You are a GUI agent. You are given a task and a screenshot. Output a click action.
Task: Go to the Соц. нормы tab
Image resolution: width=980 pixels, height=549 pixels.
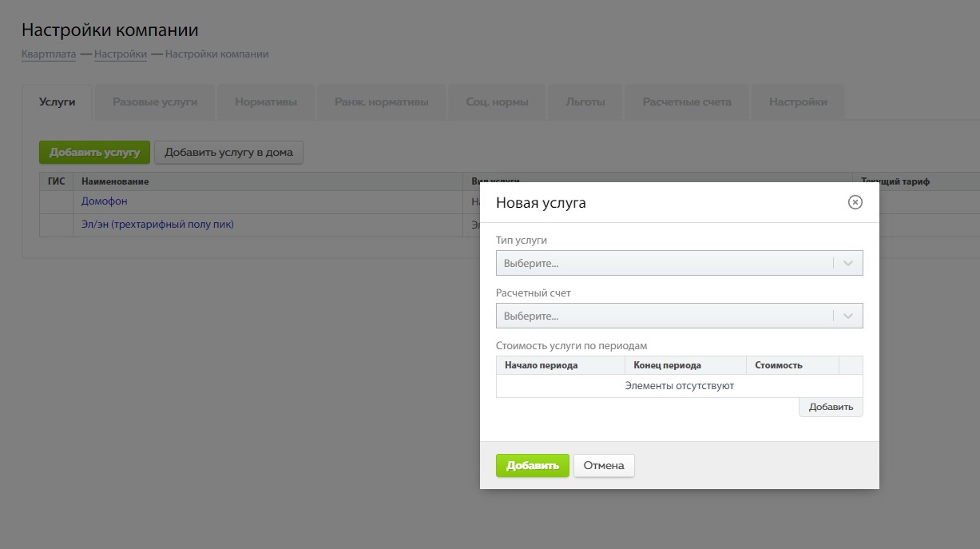[497, 102]
